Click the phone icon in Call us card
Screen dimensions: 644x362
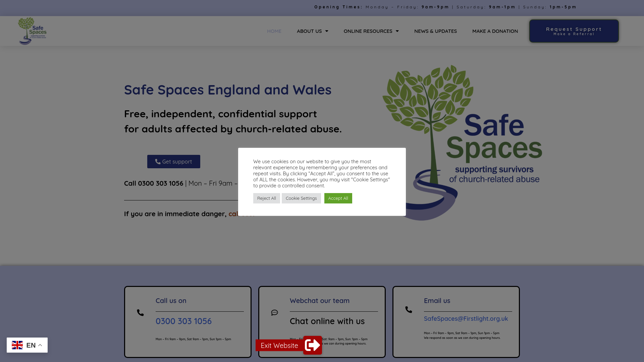click(140, 313)
